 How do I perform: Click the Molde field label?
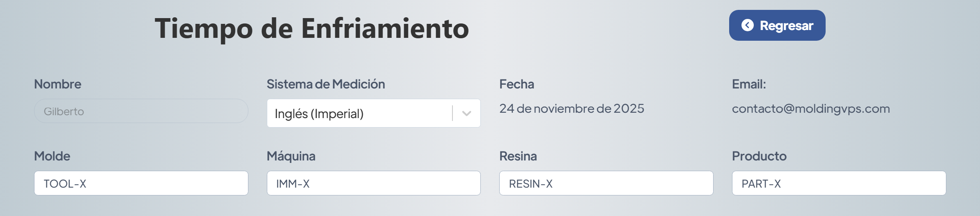(52, 156)
